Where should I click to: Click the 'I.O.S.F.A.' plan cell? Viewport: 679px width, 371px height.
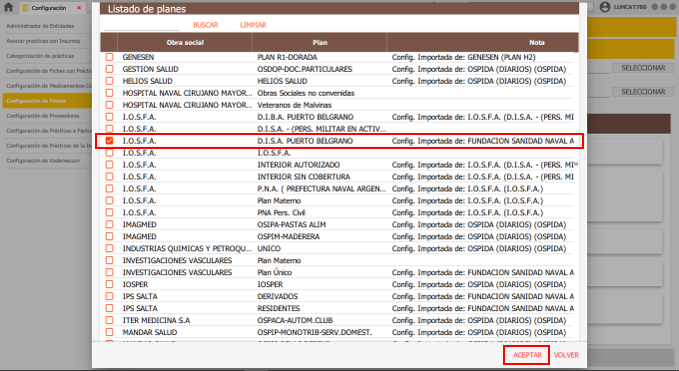coord(274,153)
